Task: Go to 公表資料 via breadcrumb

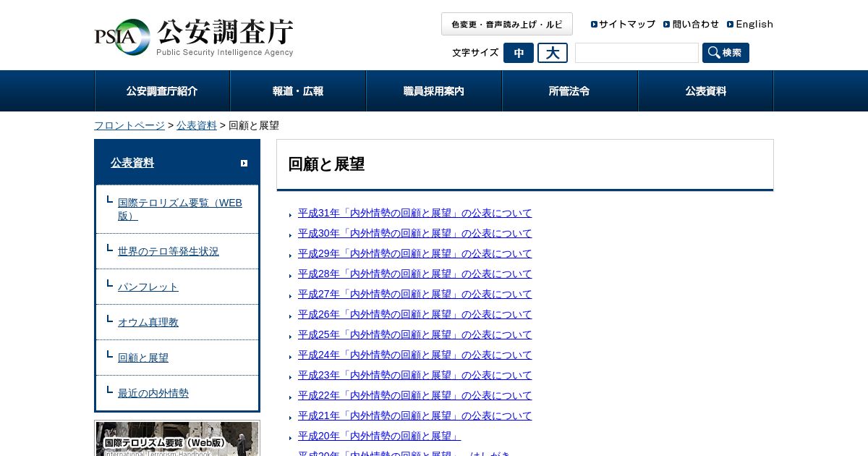Action: (x=197, y=125)
